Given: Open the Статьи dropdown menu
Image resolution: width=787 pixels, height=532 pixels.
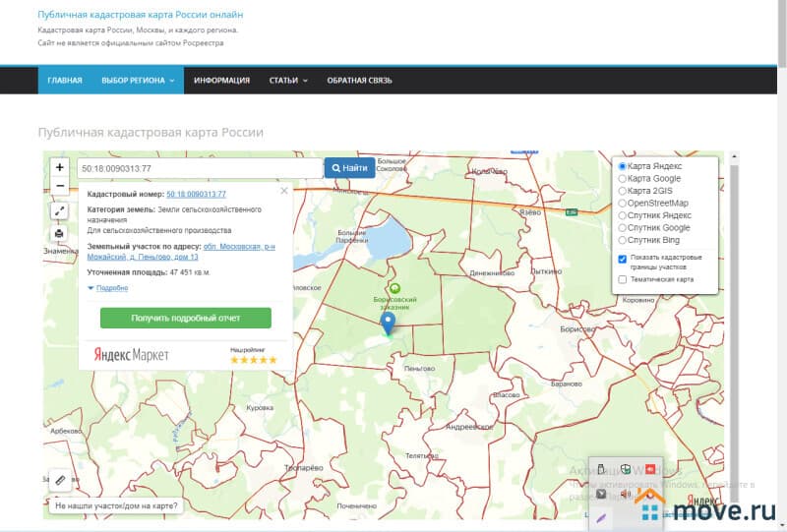Looking at the screenshot, I should click(288, 81).
